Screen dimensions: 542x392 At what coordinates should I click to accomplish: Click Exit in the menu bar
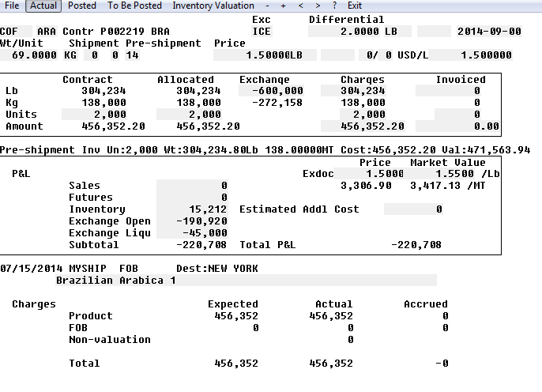[x=355, y=6]
